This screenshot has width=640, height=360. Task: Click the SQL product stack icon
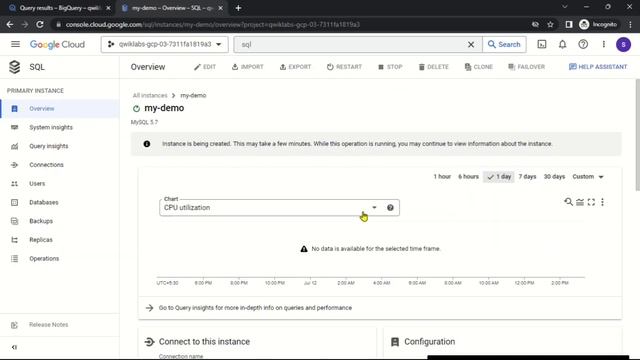click(15, 67)
